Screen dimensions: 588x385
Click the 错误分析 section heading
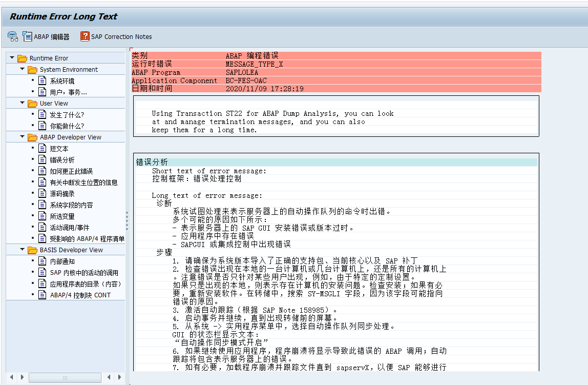pyautogui.click(x=152, y=162)
